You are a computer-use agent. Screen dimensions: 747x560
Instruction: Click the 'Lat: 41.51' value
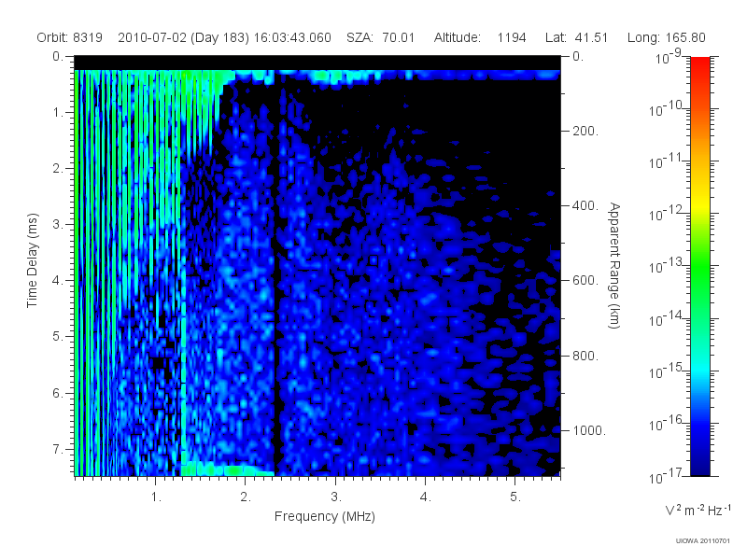point(576,37)
